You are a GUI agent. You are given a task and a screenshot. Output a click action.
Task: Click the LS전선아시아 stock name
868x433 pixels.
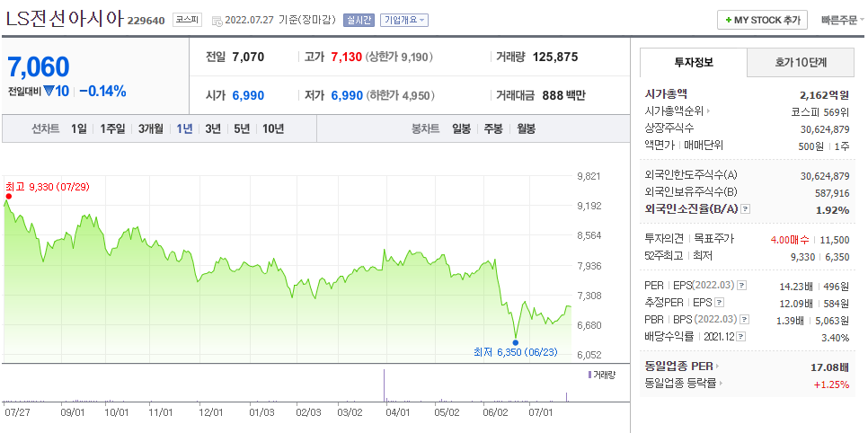(x=64, y=19)
